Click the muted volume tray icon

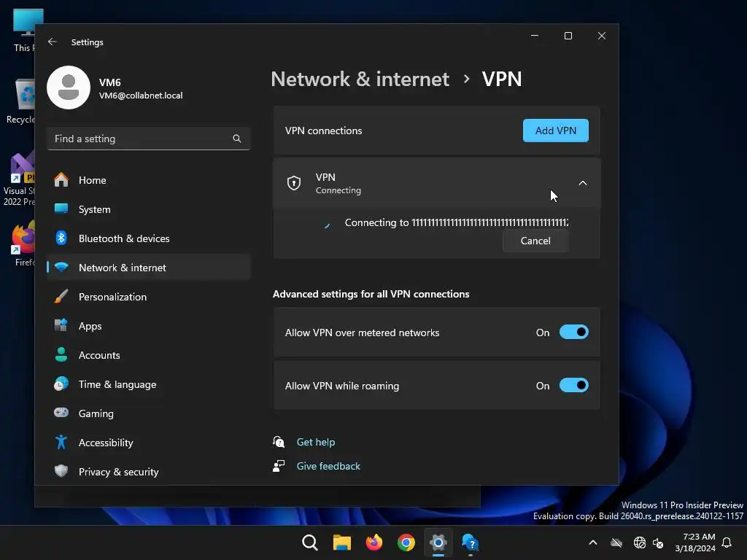[658, 542]
